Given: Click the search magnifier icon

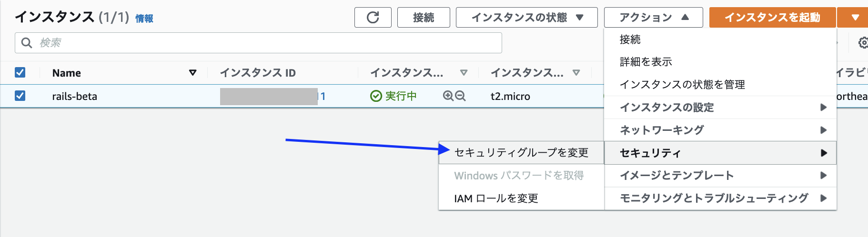Looking at the screenshot, I should 27,43.
